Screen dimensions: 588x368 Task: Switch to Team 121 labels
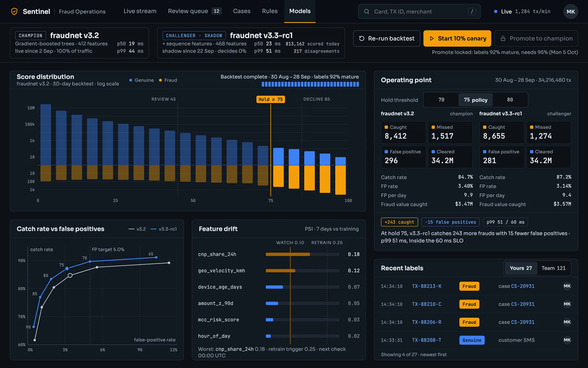[553, 268]
